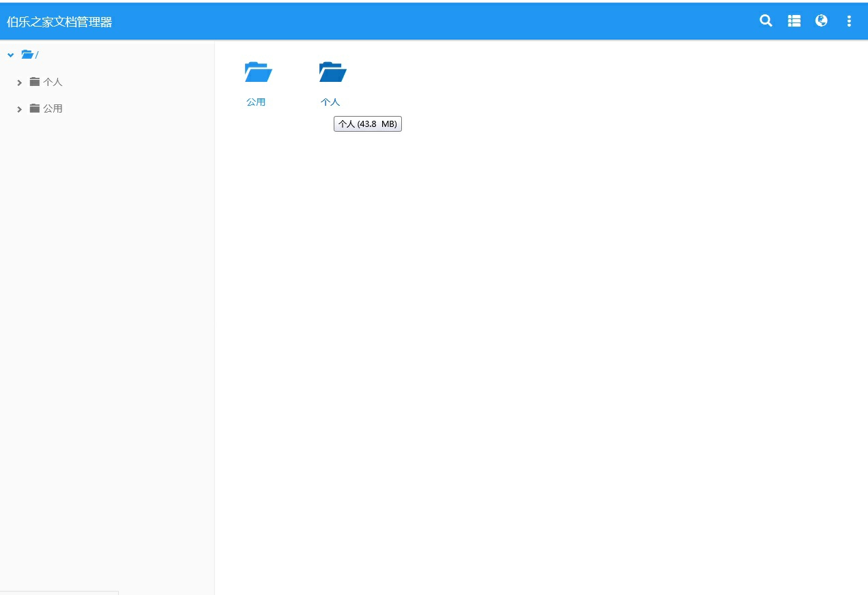Click the 个人 name under main folder
The width and height of the screenshot is (868, 595).
[330, 102]
